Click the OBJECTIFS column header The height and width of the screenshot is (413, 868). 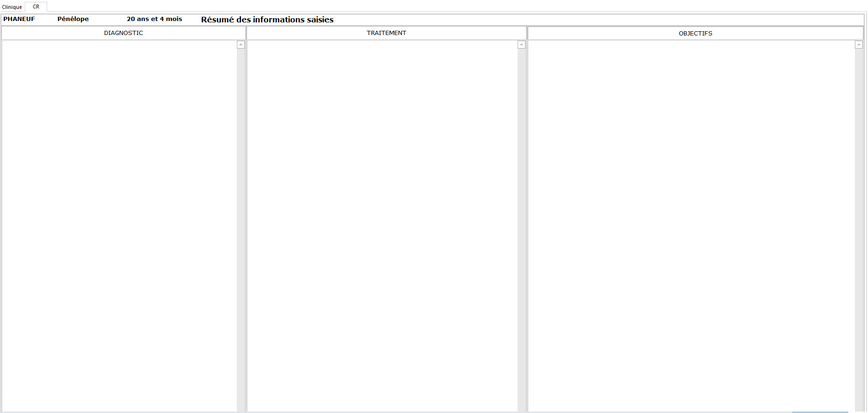[695, 33]
